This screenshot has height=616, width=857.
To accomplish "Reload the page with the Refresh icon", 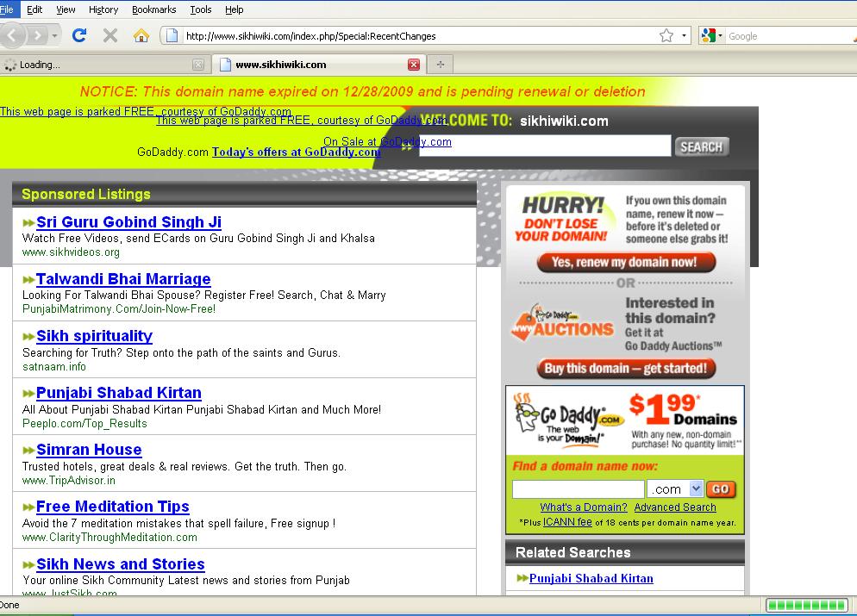I will pyautogui.click(x=79, y=36).
